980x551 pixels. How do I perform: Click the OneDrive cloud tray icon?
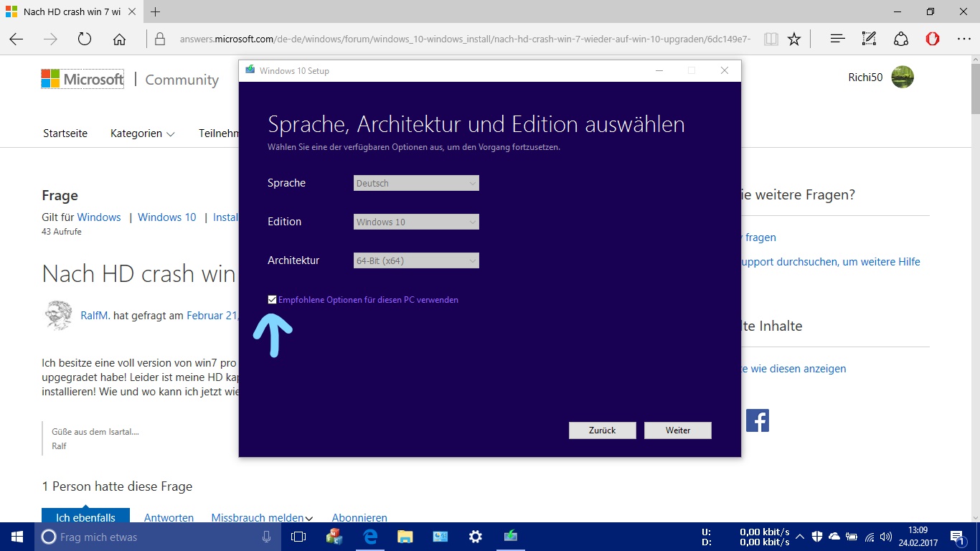pyautogui.click(x=834, y=537)
